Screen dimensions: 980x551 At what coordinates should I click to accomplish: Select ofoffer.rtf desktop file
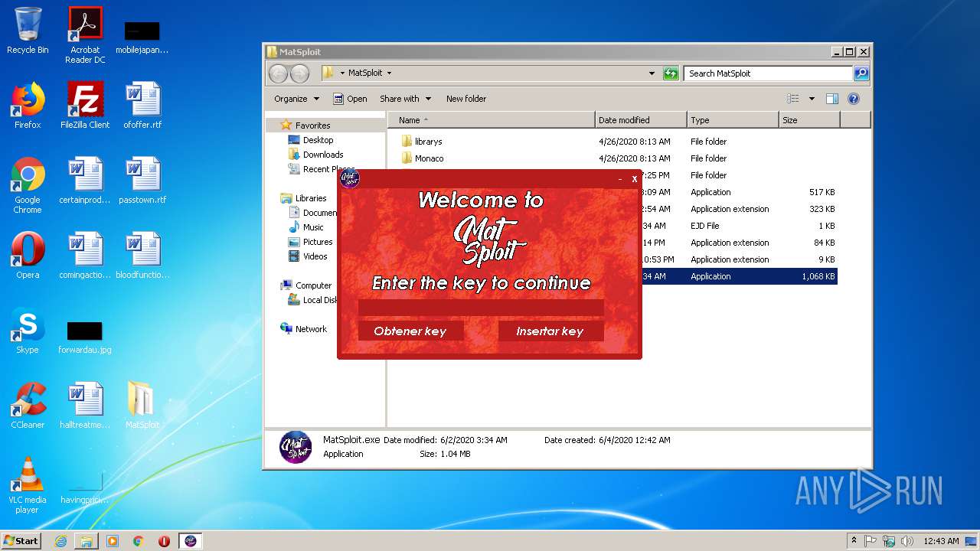coord(142,106)
